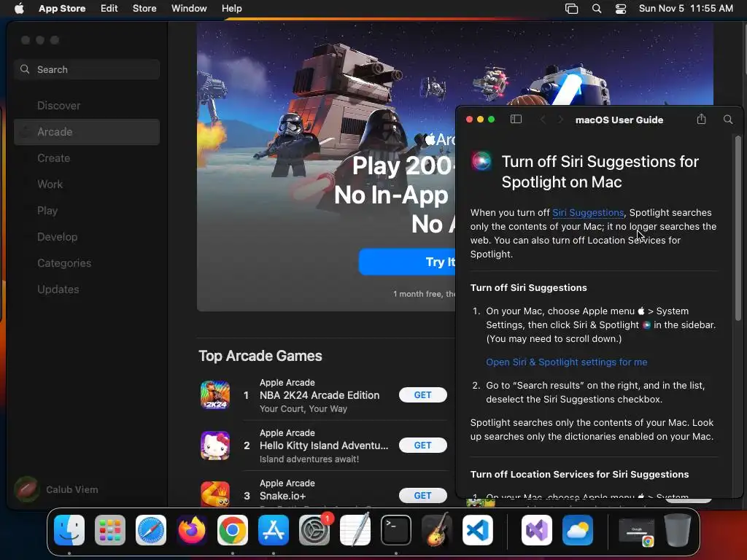The width and height of the screenshot is (747, 560).
Task: Open the App Store menu
Action: (62, 9)
